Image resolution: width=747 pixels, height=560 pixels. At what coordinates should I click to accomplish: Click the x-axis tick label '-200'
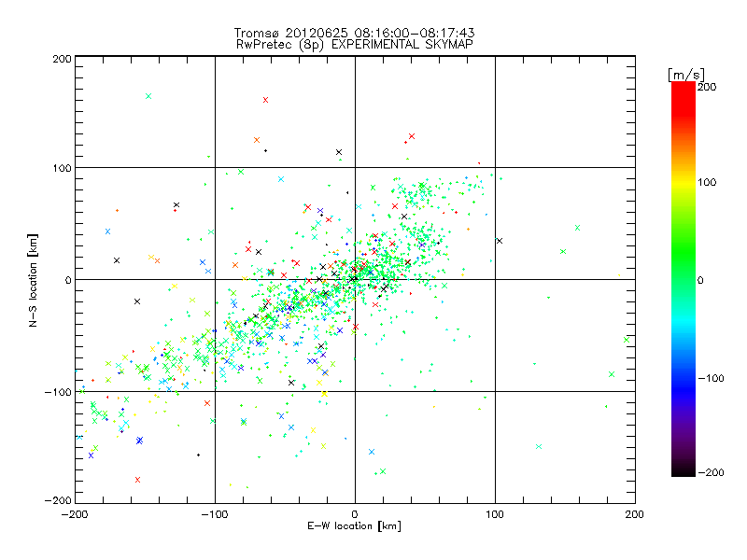click(x=75, y=515)
